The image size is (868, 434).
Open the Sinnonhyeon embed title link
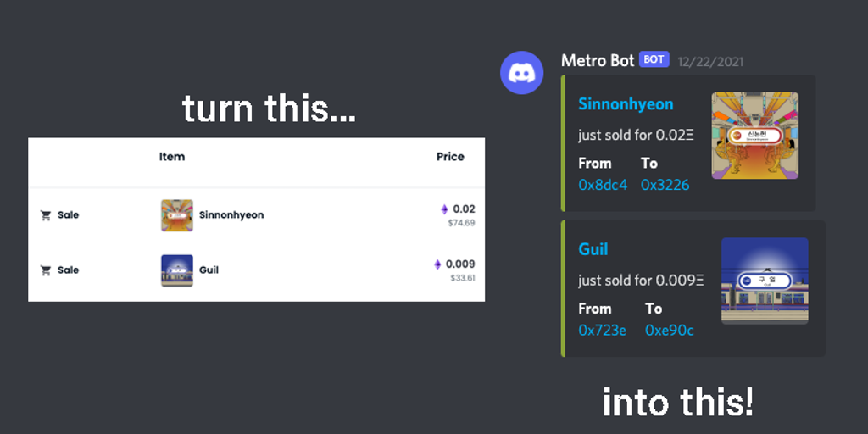[626, 104]
